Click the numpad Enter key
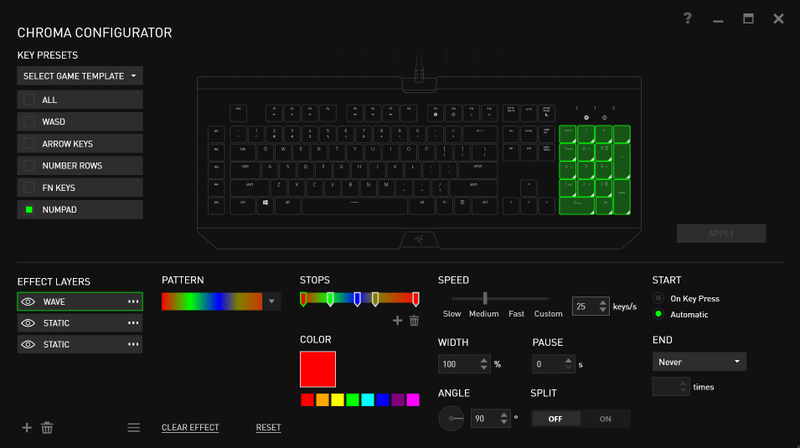 pyautogui.click(x=621, y=196)
